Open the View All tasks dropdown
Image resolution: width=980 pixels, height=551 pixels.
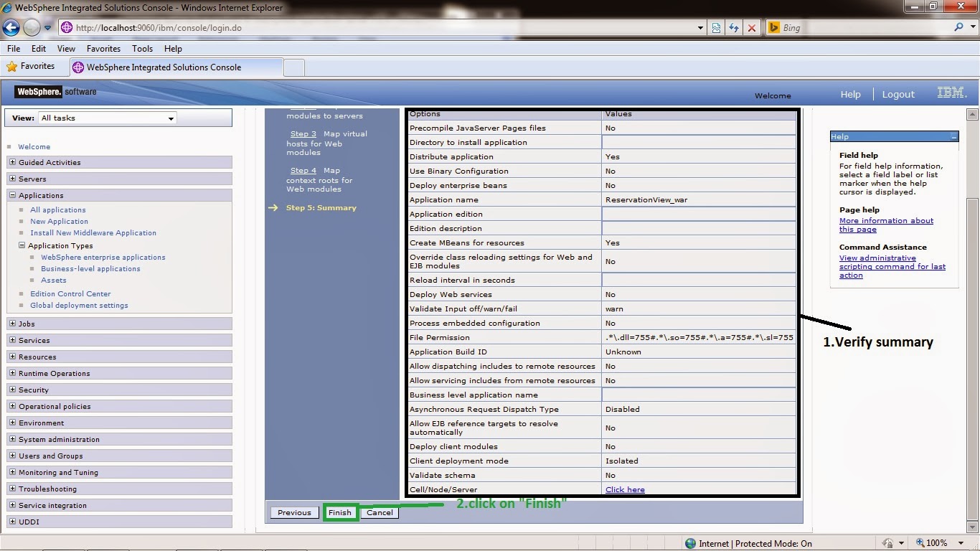point(171,118)
